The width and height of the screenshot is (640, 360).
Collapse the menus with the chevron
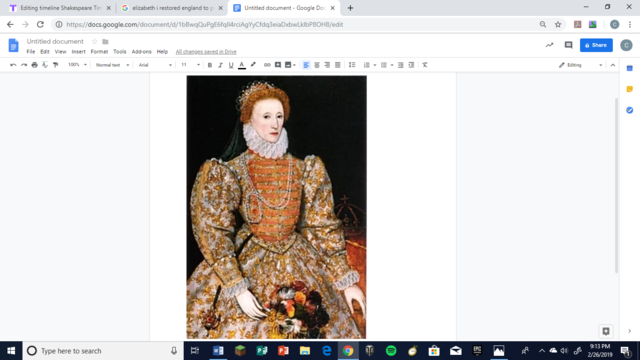pyautogui.click(x=613, y=65)
